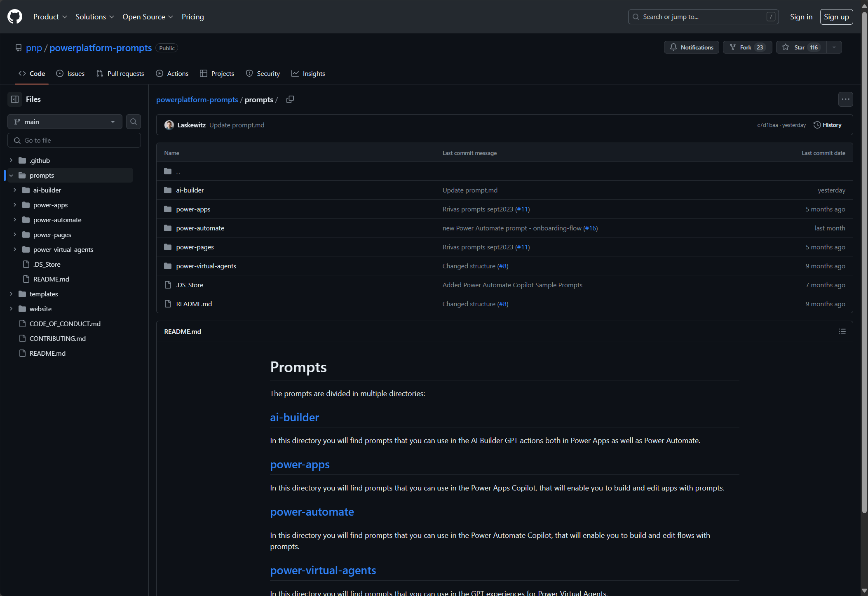Open the three-dot more options menu
Image resolution: width=868 pixels, height=596 pixels.
(845, 99)
